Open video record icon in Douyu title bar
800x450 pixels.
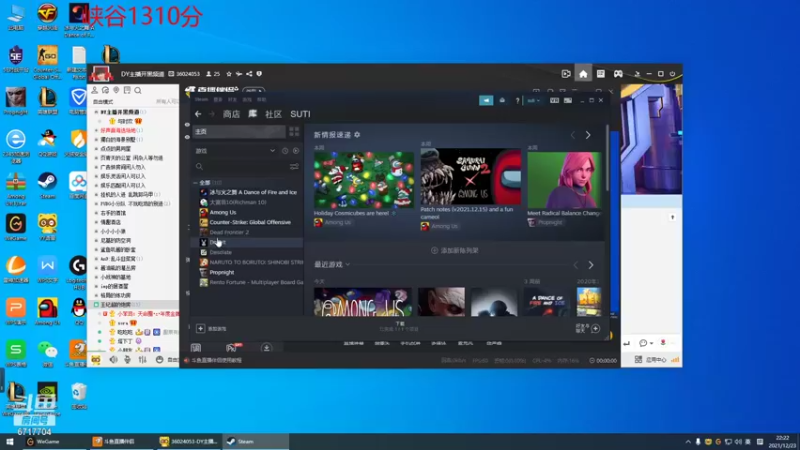coord(566,74)
